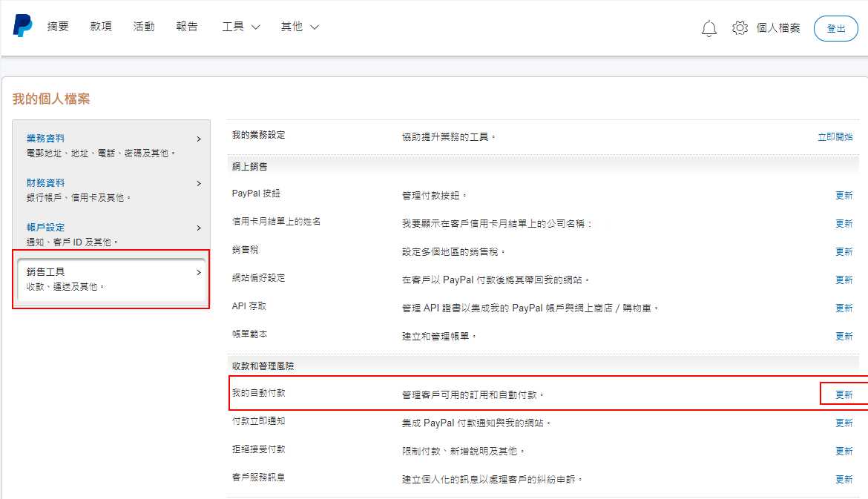This screenshot has width=868, height=499.
Task: Click the 登出 button
Action: pos(836,28)
